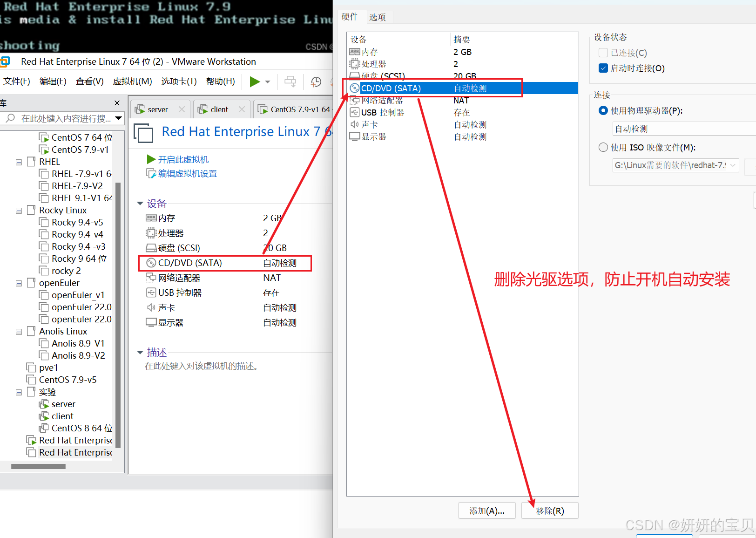Collapse the Rocky Linux folder
This screenshot has width=756, height=538.
pyautogui.click(x=19, y=211)
